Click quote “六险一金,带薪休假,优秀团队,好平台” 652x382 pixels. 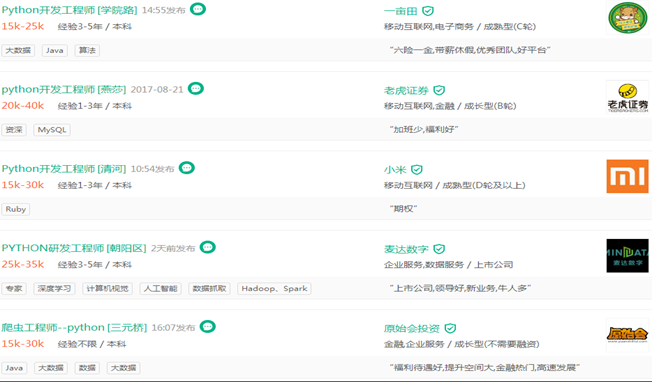click(x=470, y=50)
